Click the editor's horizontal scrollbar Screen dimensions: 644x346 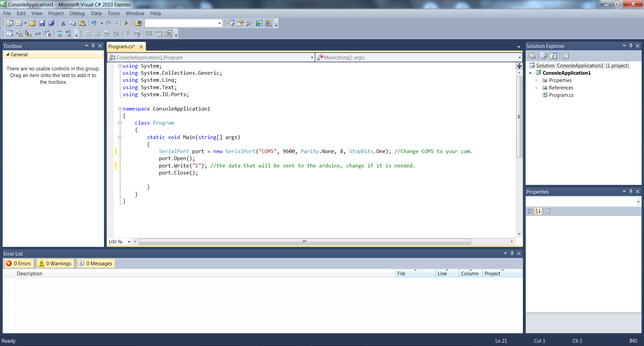point(305,241)
